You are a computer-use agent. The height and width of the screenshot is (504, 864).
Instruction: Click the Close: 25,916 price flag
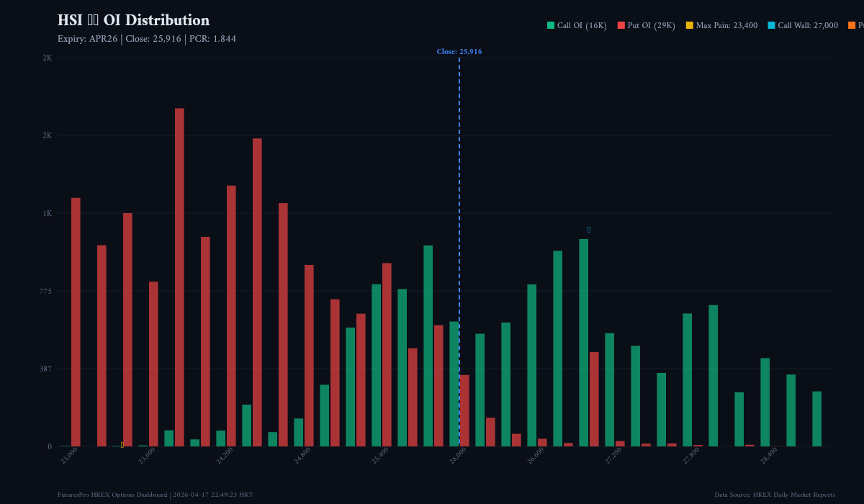[x=459, y=51]
